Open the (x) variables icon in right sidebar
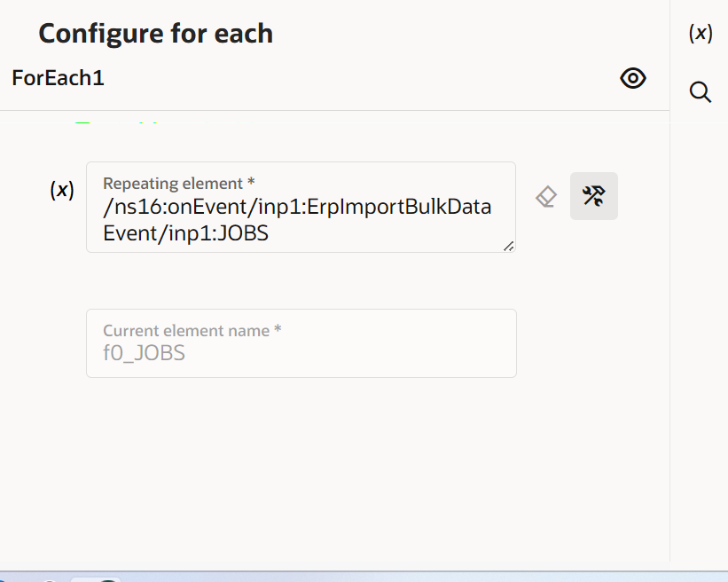 (x=700, y=33)
